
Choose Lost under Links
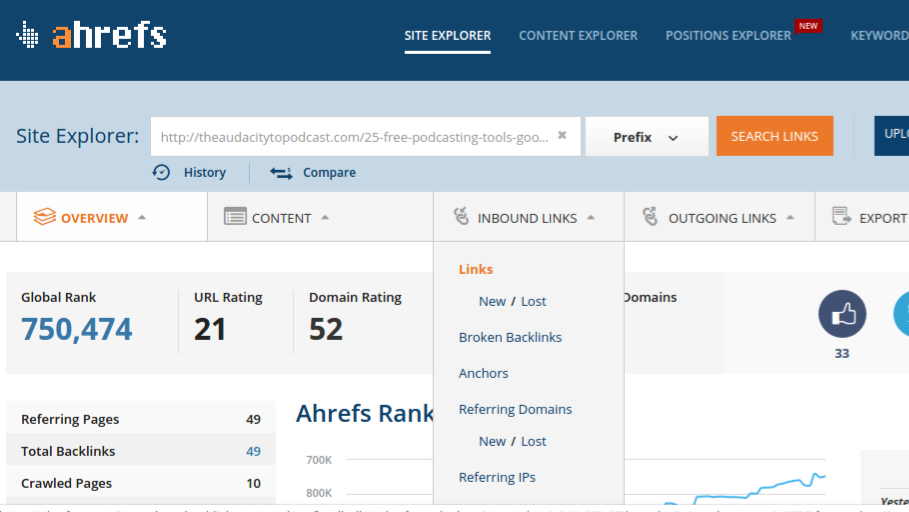click(x=533, y=301)
